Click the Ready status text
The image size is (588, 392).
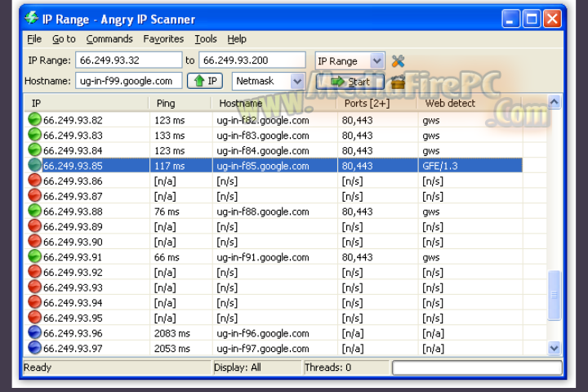37,367
